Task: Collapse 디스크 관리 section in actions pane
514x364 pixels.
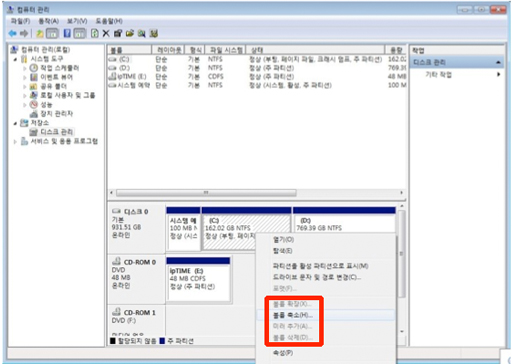Action: (498, 62)
